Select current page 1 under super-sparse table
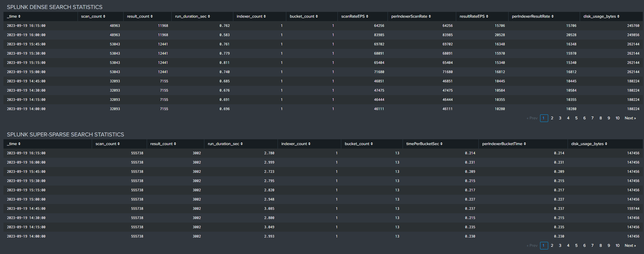 pos(544,246)
